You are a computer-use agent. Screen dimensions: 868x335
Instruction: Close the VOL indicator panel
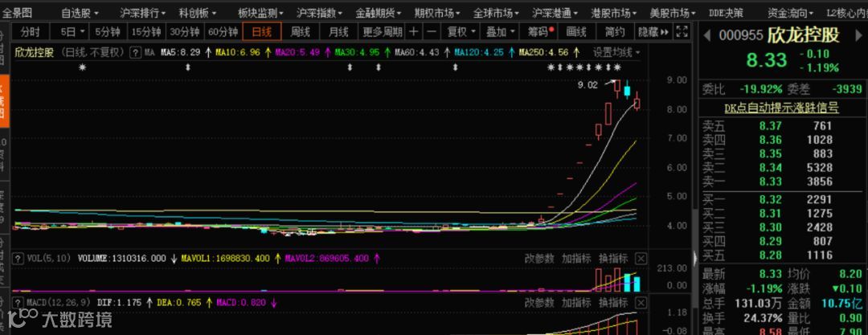click(x=641, y=259)
